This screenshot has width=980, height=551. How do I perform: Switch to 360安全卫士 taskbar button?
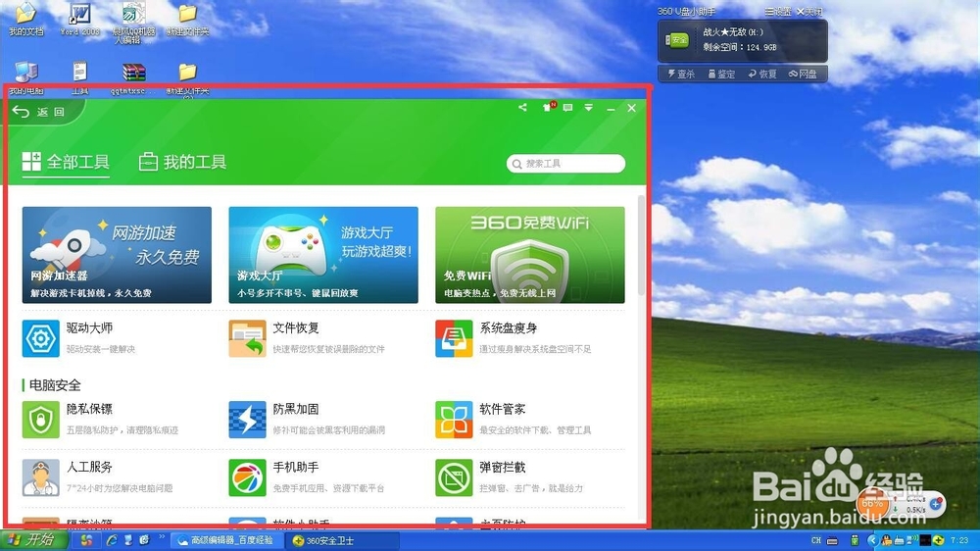pos(341,540)
